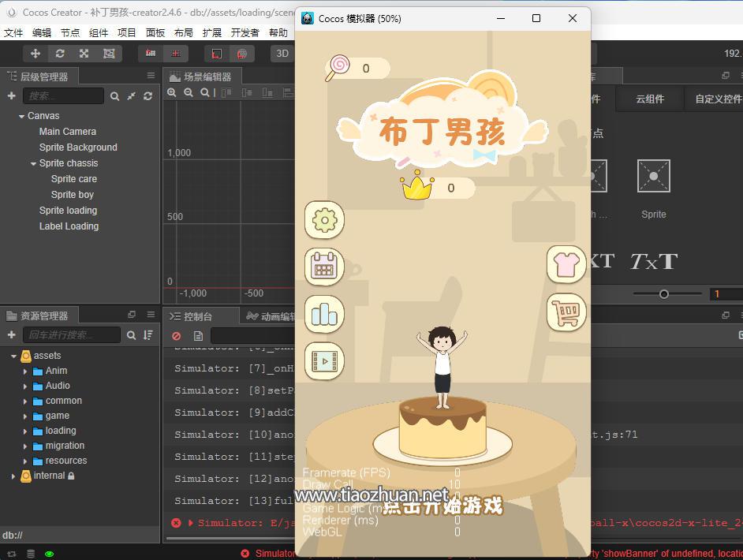Expand the Audio folder
Viewport: 743px width, 560px height.
click(x=25, y=386)
